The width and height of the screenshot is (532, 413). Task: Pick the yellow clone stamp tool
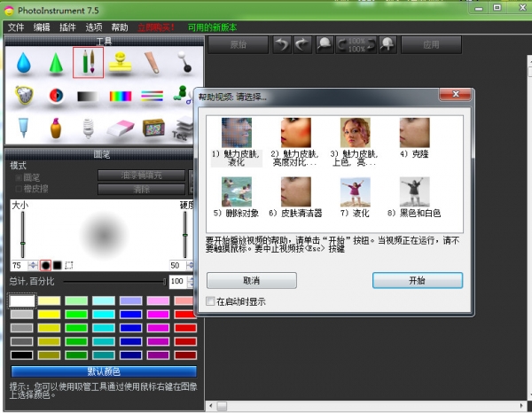click(121, 63)
